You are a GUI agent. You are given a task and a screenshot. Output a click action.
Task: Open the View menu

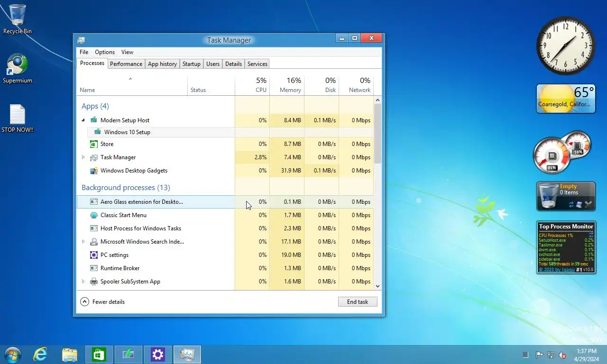point(127,52)
